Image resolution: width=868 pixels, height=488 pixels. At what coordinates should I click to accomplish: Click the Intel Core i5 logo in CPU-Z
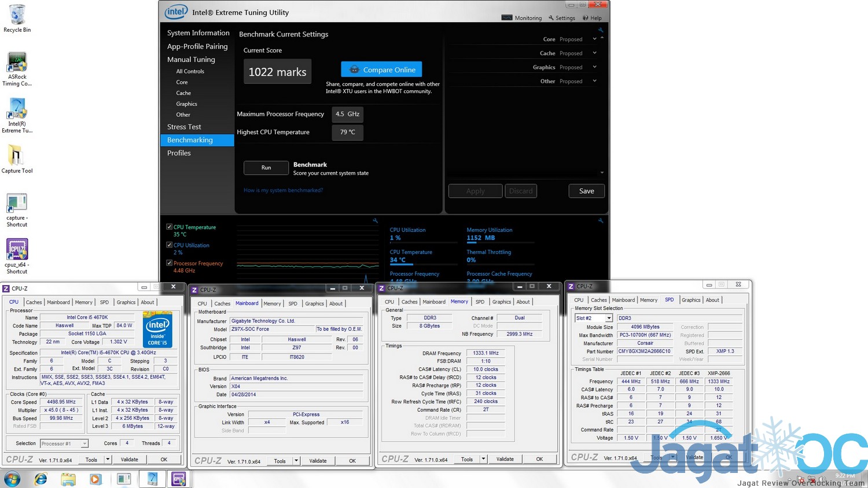point(157,330)
